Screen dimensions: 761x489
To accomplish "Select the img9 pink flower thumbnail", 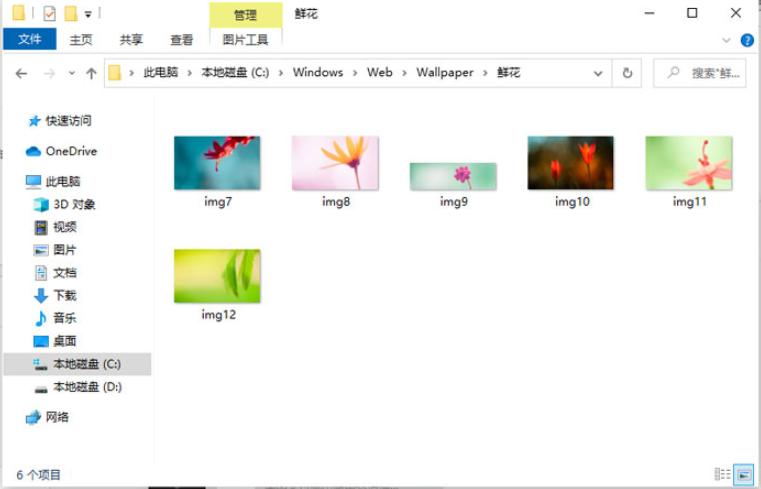I will pos(453,176).
